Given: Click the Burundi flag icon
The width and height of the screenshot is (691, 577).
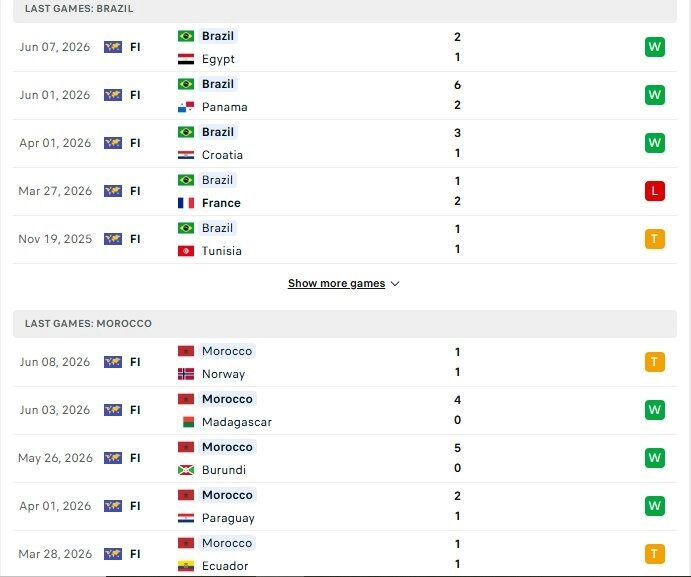Looking at the screenshot, I should click(186, 470).
